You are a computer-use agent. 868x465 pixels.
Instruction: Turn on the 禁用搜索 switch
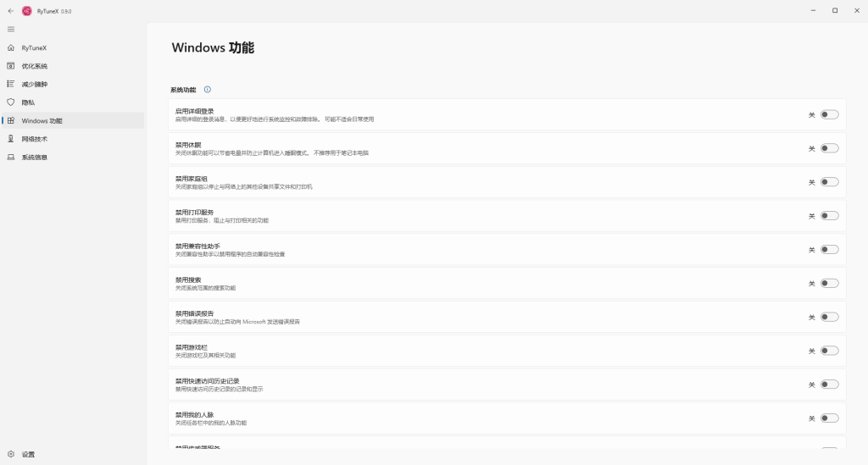click(829, 283)
